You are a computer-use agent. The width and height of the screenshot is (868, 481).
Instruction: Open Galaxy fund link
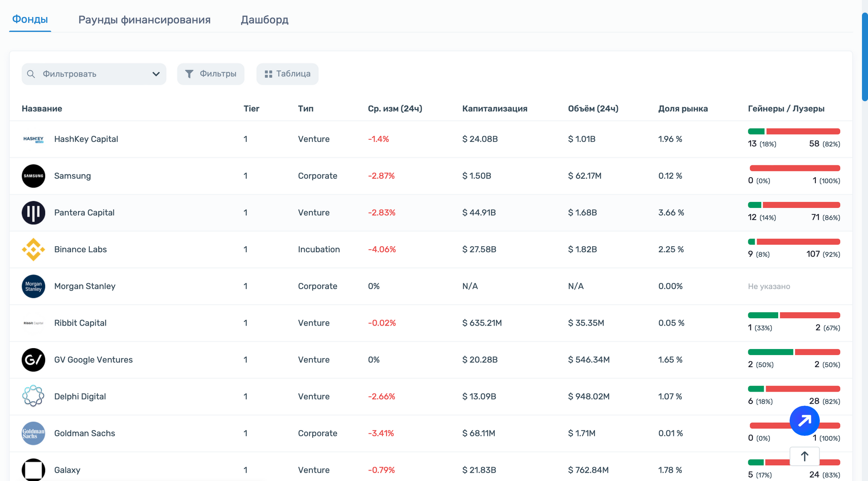[x=67, y=470]
